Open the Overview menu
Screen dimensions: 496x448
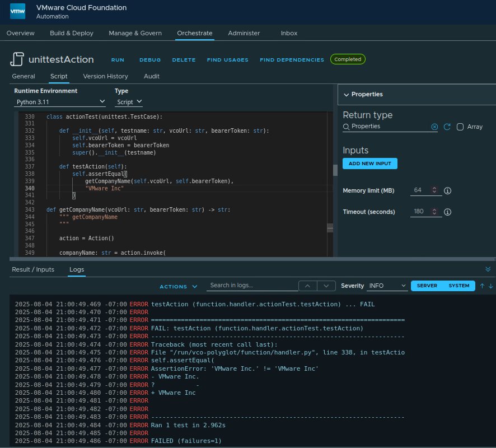click(x=21, y=33)
